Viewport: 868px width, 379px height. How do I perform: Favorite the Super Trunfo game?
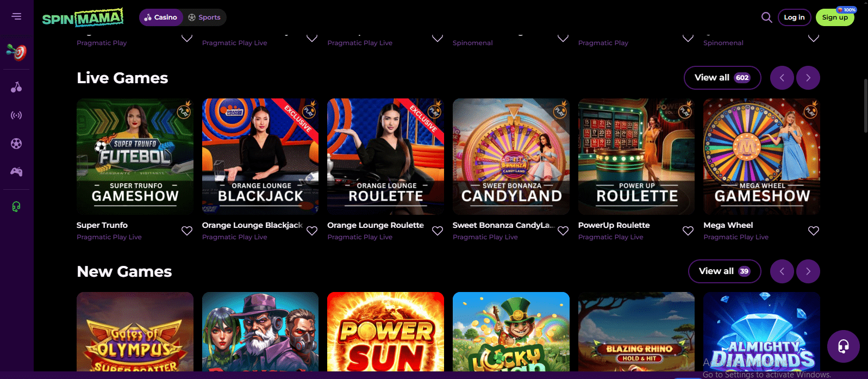[x=187, y=231]
